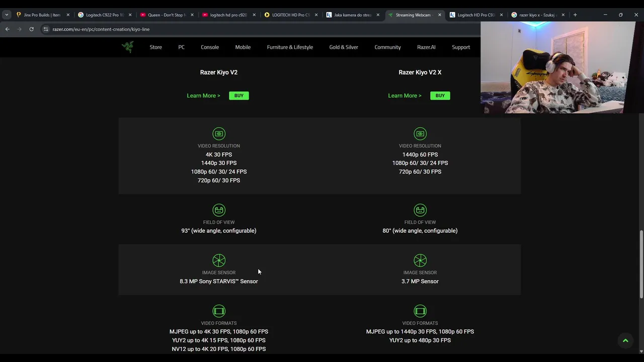
Task: Close the razer kiyo x - Szukaj tab
Action: click(563, 15)
